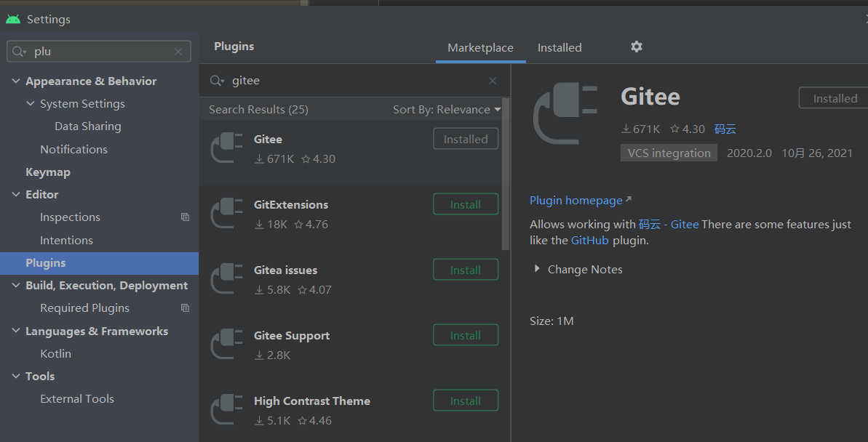Click Installed button in Gitee list row
The image size is (868, 442).
(466, 139)
